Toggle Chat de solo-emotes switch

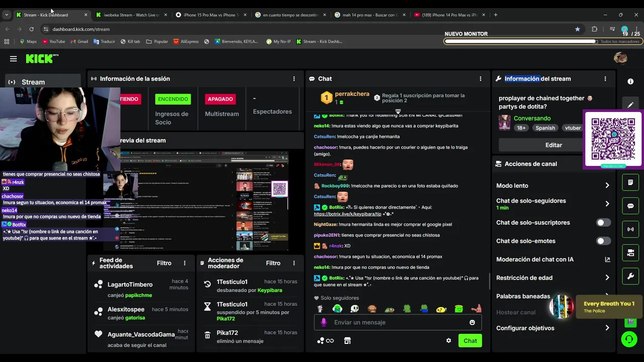click(603, 241)
